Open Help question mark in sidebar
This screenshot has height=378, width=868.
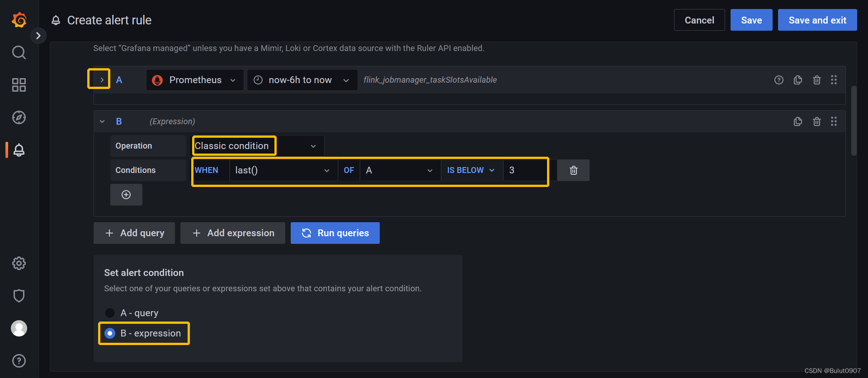[x=19, y=361]
